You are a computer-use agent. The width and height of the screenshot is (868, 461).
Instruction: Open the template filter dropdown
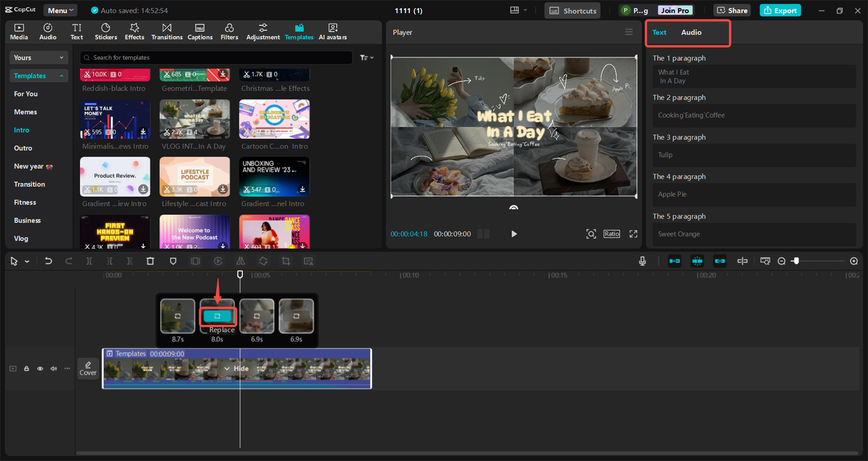coord(367,58)
